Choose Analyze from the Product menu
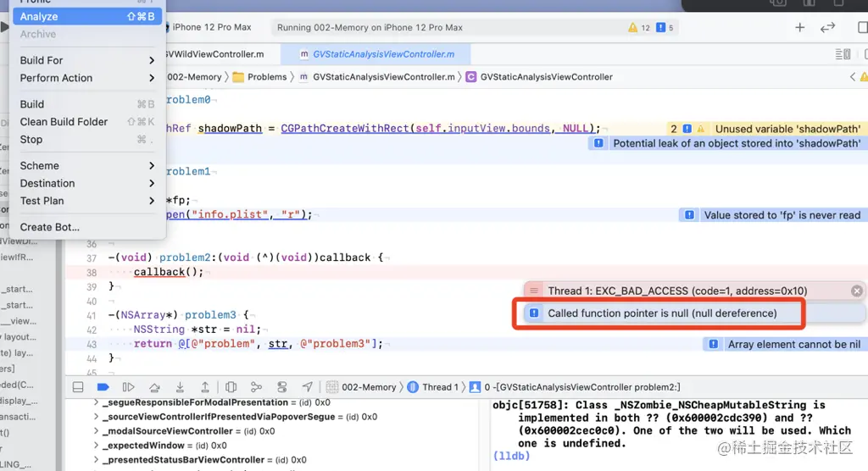Screen dimensions: 868x471 [87, 17]
